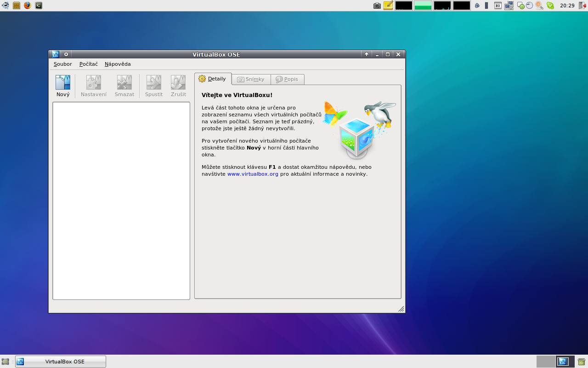Click the VirtualBox OSE taskbar button
This screenshot has height=368, width=588.
61,362
